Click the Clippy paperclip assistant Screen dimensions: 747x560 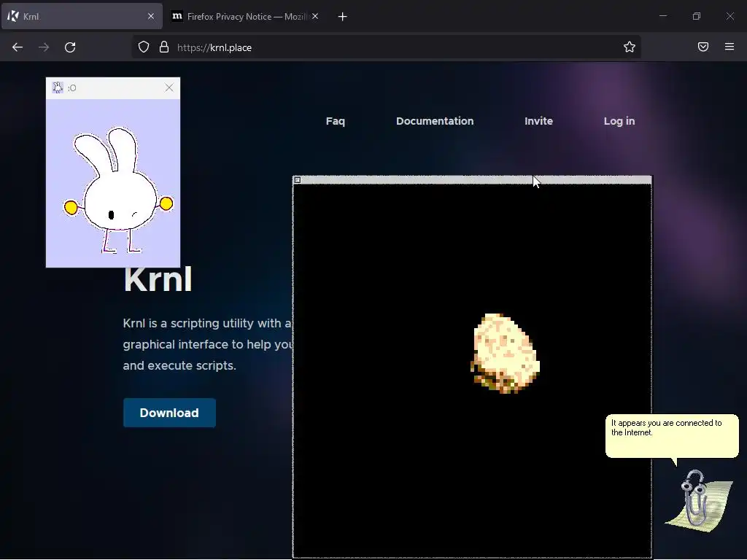pos(698,501)
